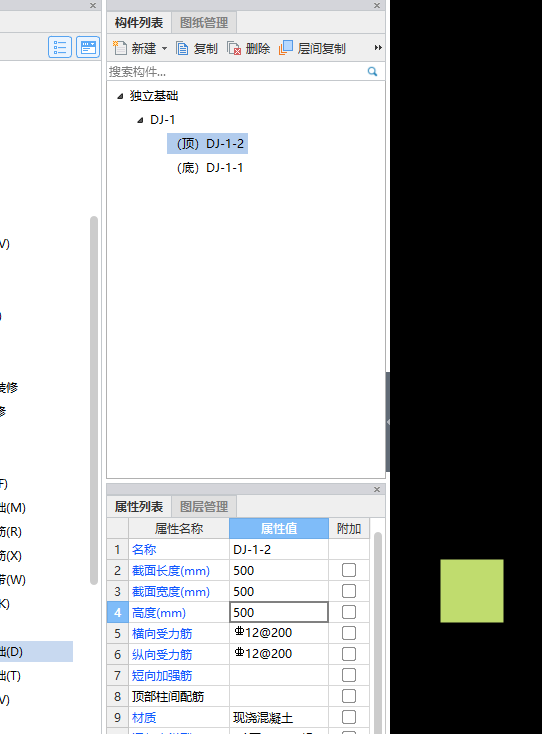542x734 pixels.
Task: Check 附加 box for 短向加强筋
Action: point(349,675)
